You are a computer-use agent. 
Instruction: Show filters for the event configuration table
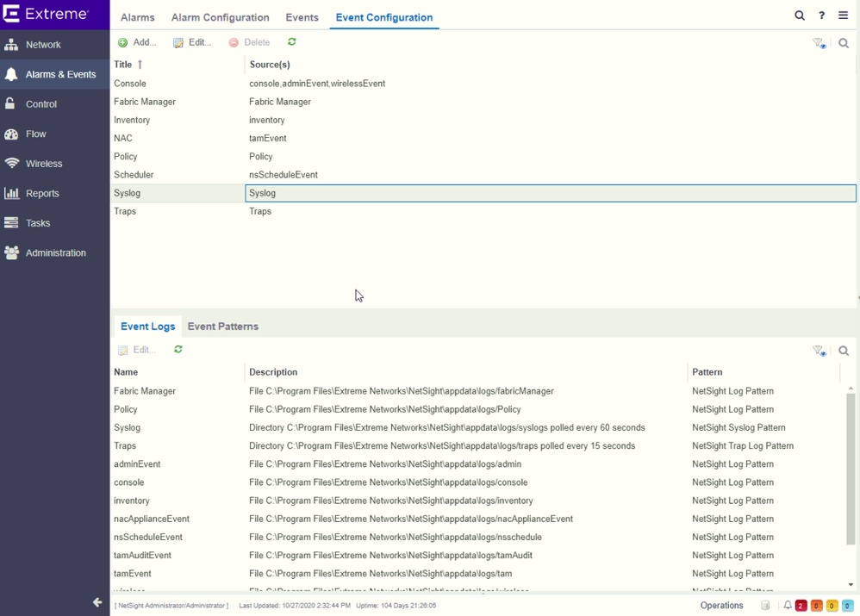point(819,43)
